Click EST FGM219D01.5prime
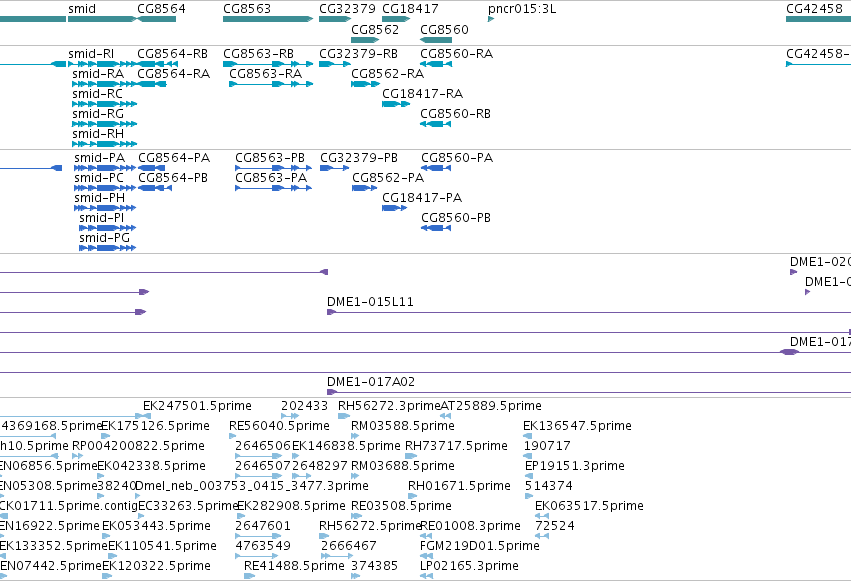851x581 pixels. [x=480, y=546]
